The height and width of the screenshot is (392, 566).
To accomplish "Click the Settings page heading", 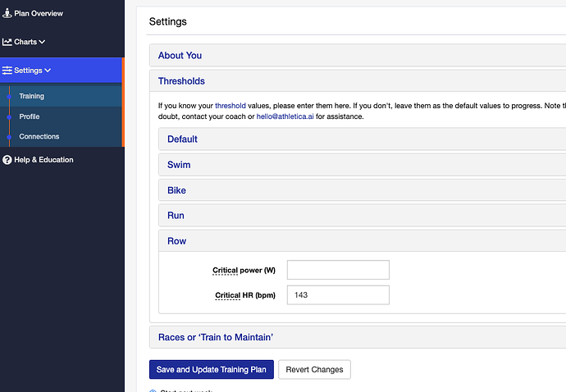I will 168,21.
